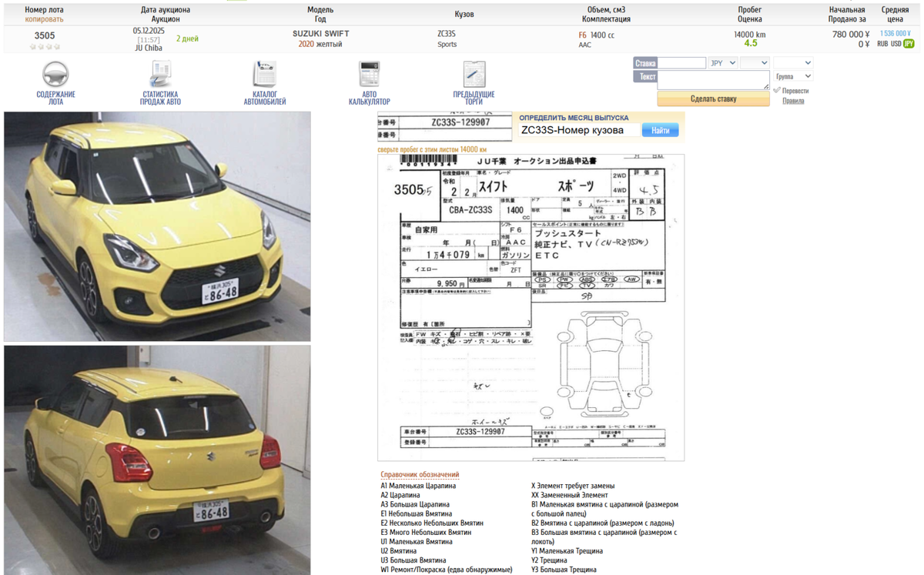Click the копировать lot number link

(x=45, y=19)
